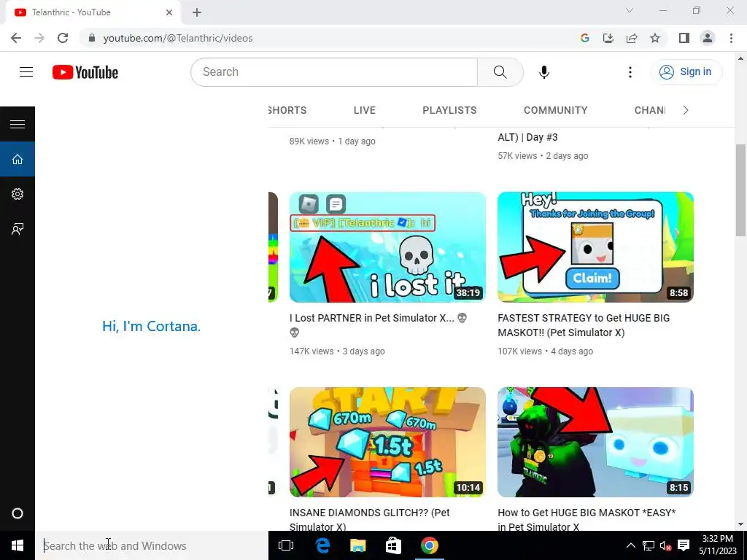Switch to the SHORTS channel tab
747x560 pixels.
click(x=287, y=110)
